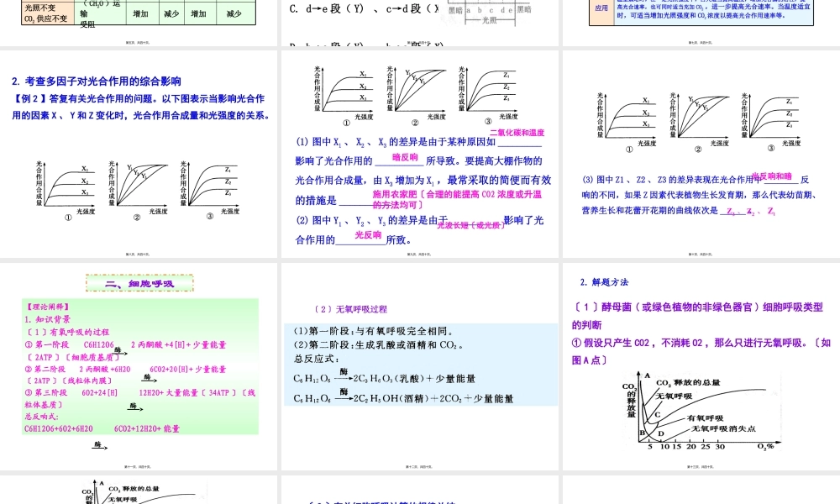Click the ② Y-curve light intensity graph
The width and height of the screenshot is (840, 504).
pos(139,185)
